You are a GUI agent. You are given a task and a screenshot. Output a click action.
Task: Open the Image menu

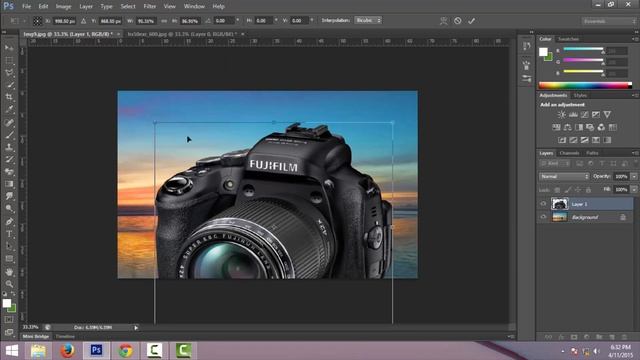click(63, 6)
